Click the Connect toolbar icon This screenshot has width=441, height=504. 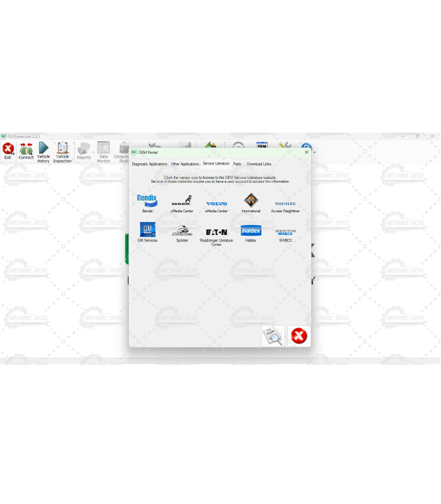pyautogui.click(x=26, y=151)
